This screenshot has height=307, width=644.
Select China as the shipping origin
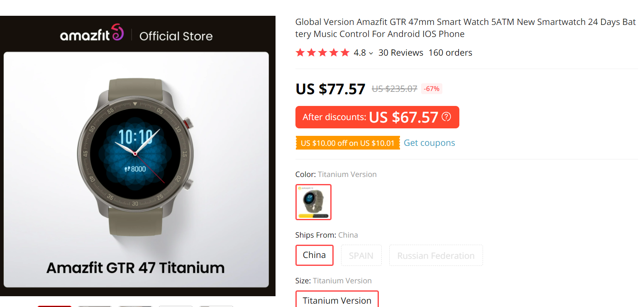[314, 255]
